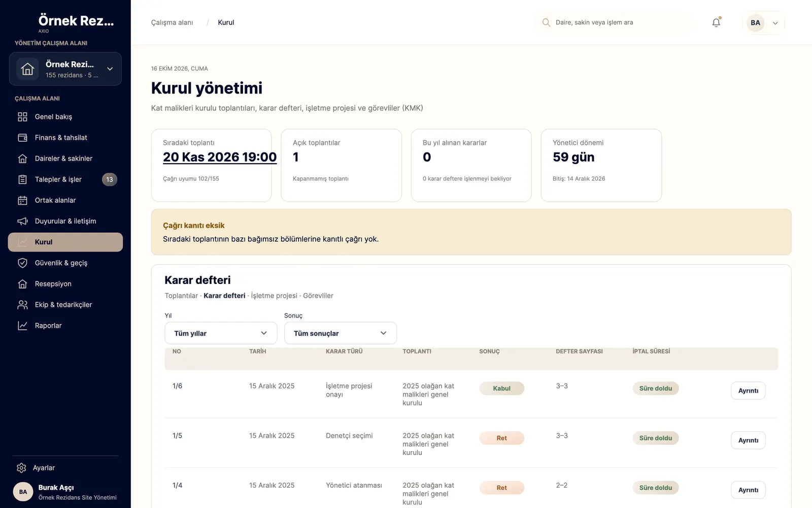Click the search magnifier icon
Image resolution: width=812 pixels, height=508 pixels.
(546, 22)
